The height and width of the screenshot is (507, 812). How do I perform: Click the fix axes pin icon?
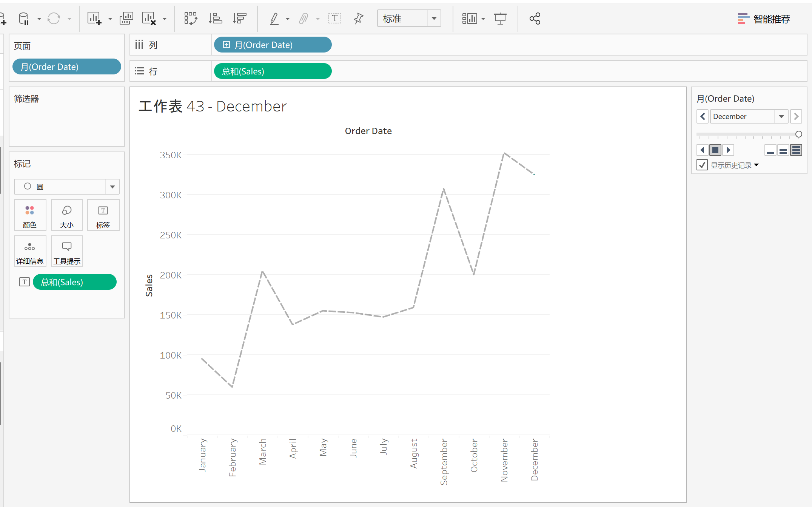click(359, 19)
